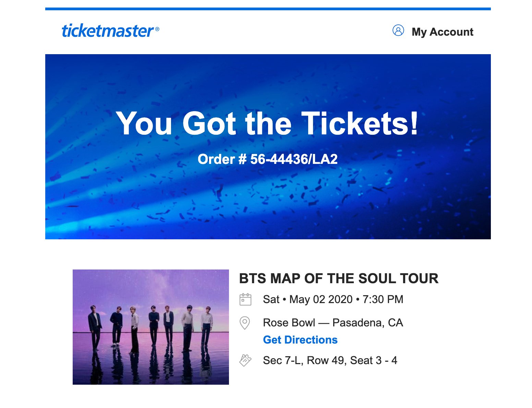532x408 pixels.
Task: Open My Account text link
Action: 442,32
